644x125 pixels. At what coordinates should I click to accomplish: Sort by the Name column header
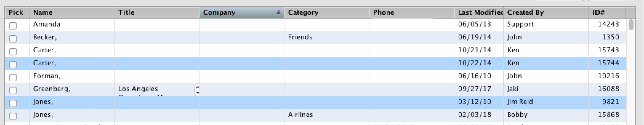[71, 12]
